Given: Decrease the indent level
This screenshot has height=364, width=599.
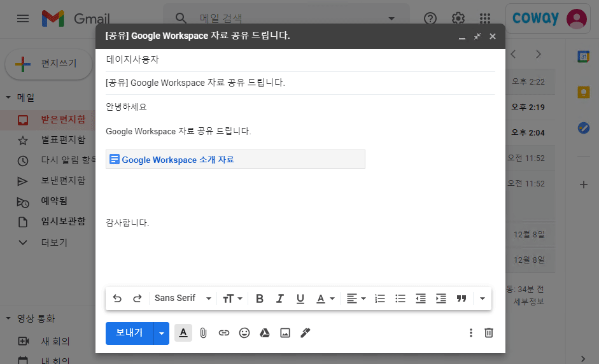Looking at the screenshot, I should pos(421,298).
